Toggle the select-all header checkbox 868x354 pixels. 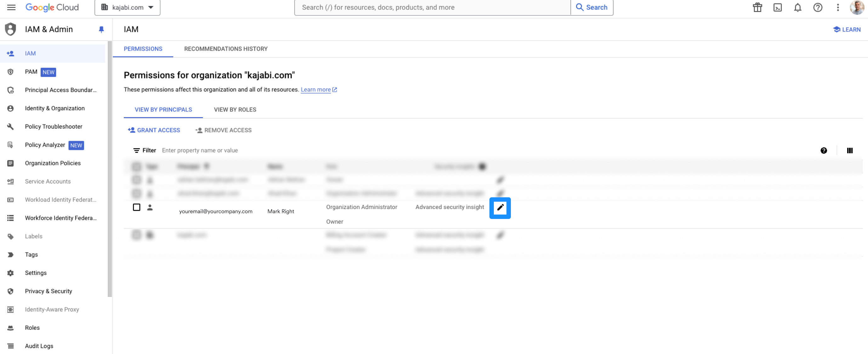(x=136, y=166)
